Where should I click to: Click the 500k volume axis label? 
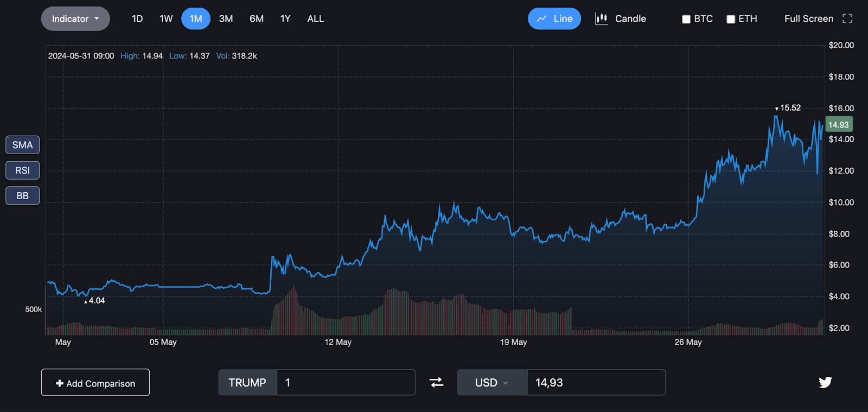point(33,309)
